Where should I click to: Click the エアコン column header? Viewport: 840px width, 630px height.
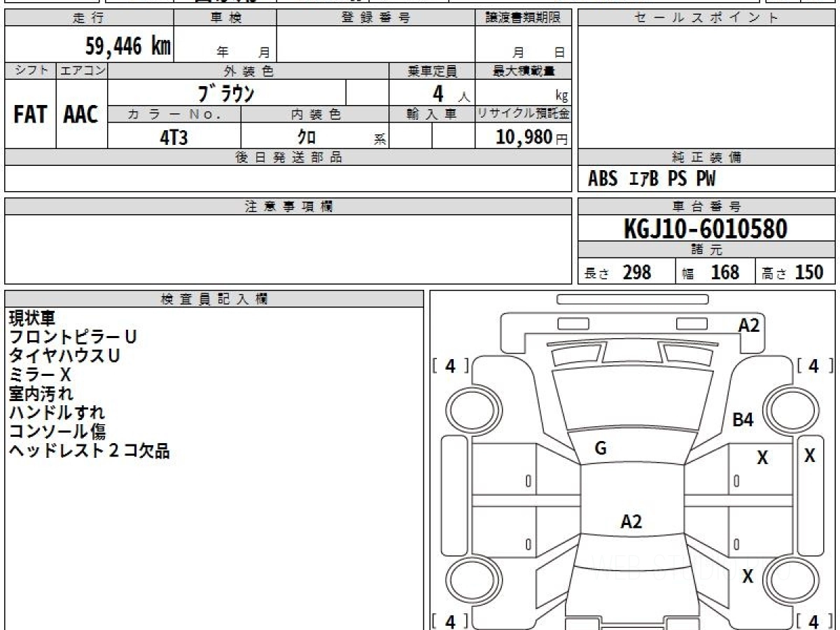(x=82, y=71)
